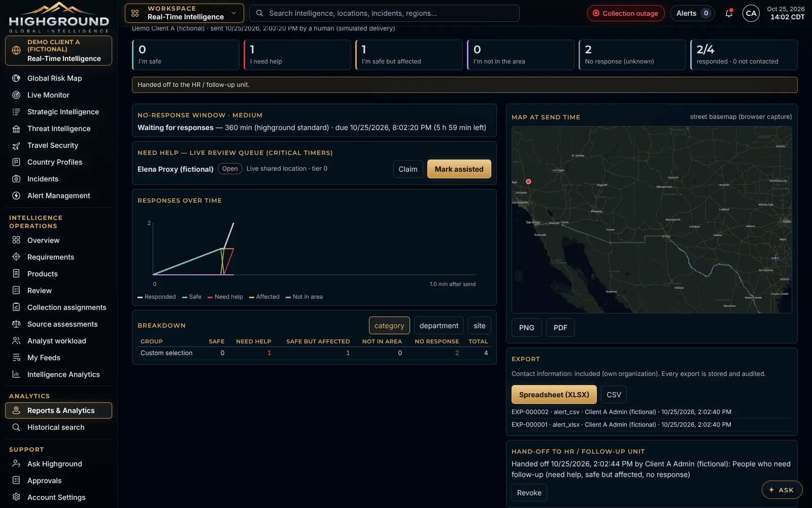Open the Alerts counter button
The width and height of the screenshot is (812, 508).
coord(692,13)
